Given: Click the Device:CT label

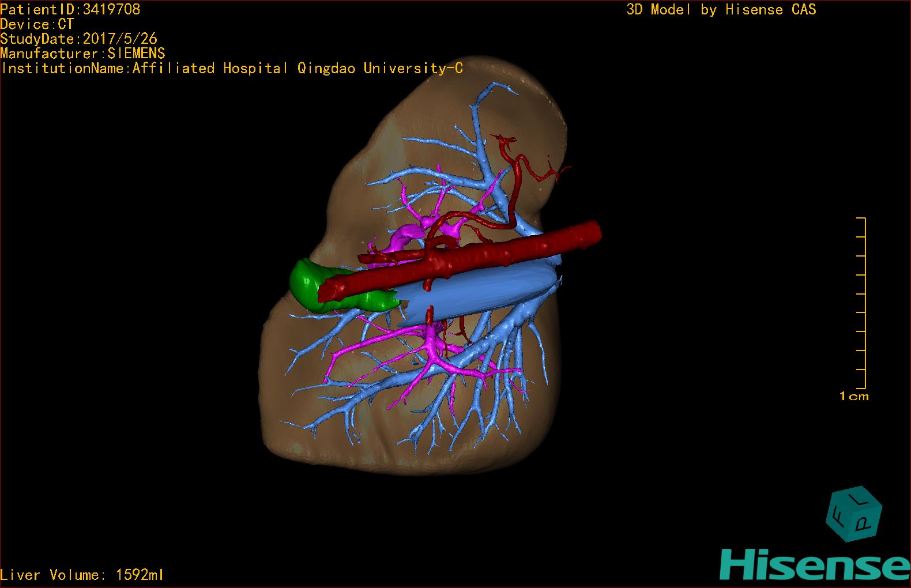Looking at the screenshot, I should coord(37,24).
